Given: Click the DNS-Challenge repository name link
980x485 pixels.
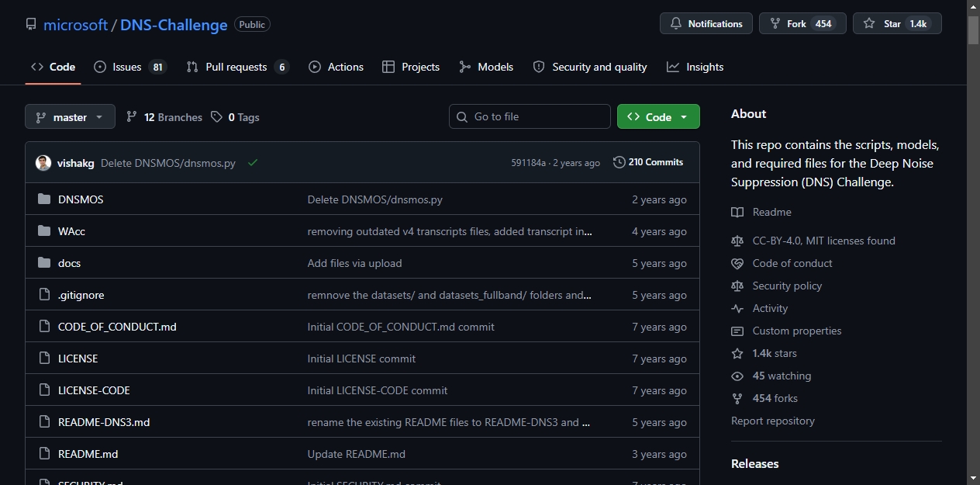Looking at the screenshot, I should pos(174,25).
